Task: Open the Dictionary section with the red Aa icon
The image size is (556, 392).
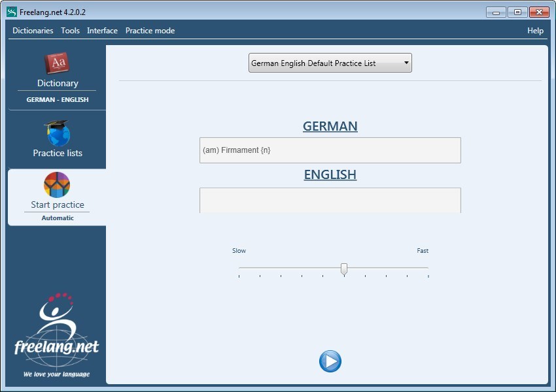Action: pos(57,63)
